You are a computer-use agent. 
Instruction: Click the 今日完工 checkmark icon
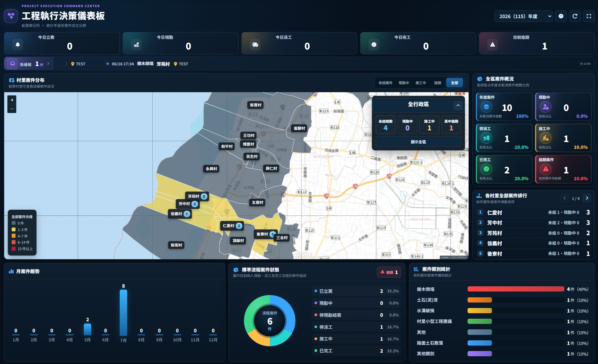pyautogui.click(x=374, y=44)
